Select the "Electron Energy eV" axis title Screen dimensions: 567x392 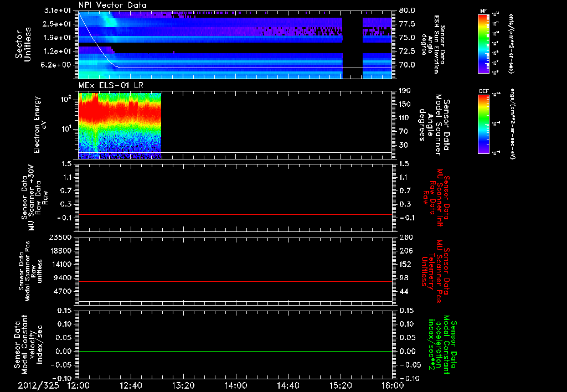(x=40, y=125)
